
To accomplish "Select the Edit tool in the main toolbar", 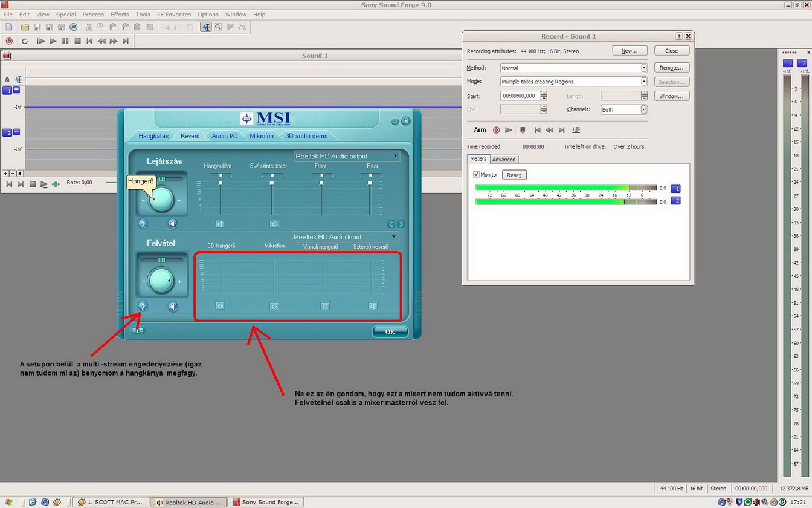I will (206, 27).
